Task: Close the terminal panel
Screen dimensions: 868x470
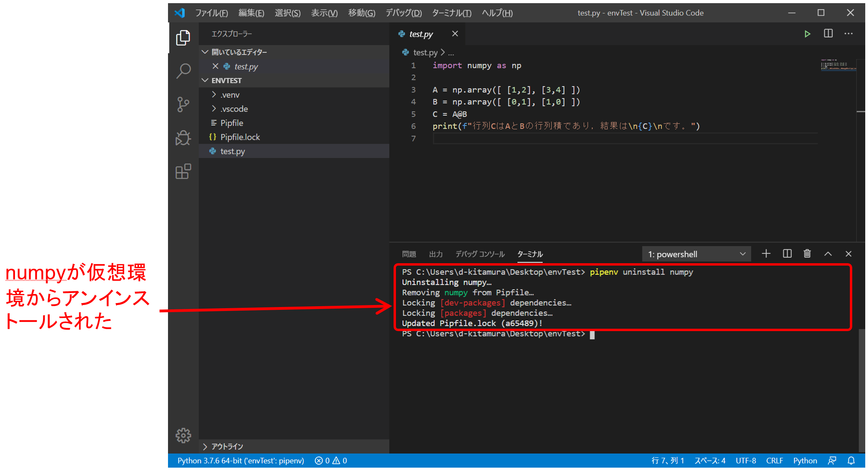Action: [x=849, y=254]
